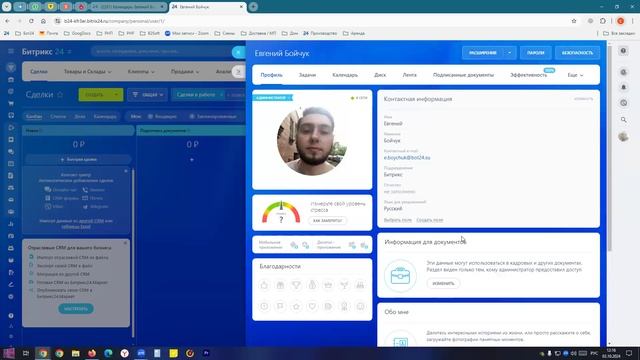640x360 pixels.
Task: Open File Explorer from the taskbar
Action: (76, 353)
